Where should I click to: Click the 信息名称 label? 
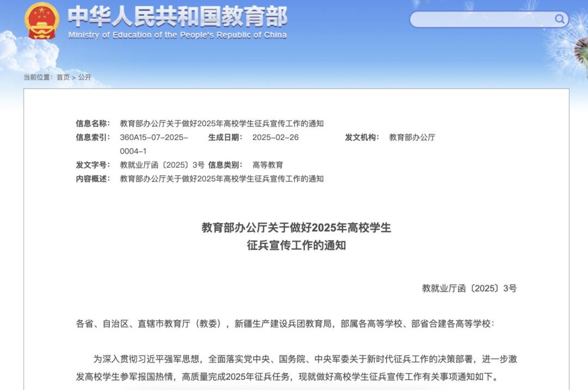click(x=93, y=124)
